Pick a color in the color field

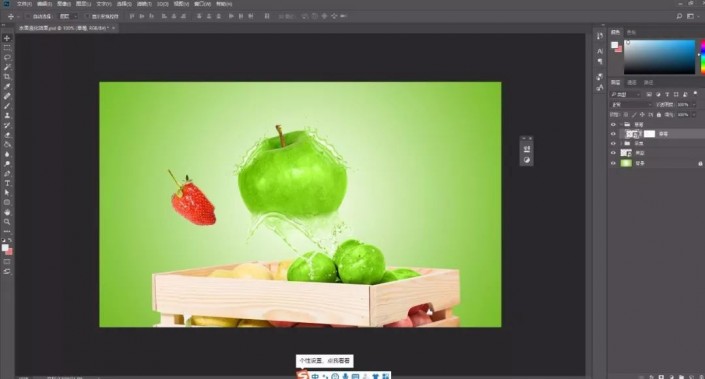tap(659, 57)
